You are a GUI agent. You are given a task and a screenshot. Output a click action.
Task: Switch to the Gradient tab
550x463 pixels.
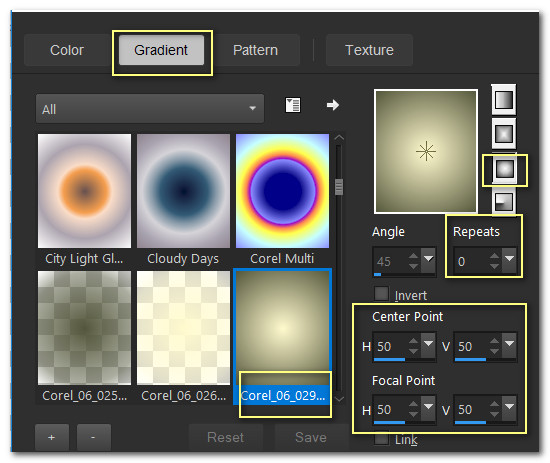(161, 50)
